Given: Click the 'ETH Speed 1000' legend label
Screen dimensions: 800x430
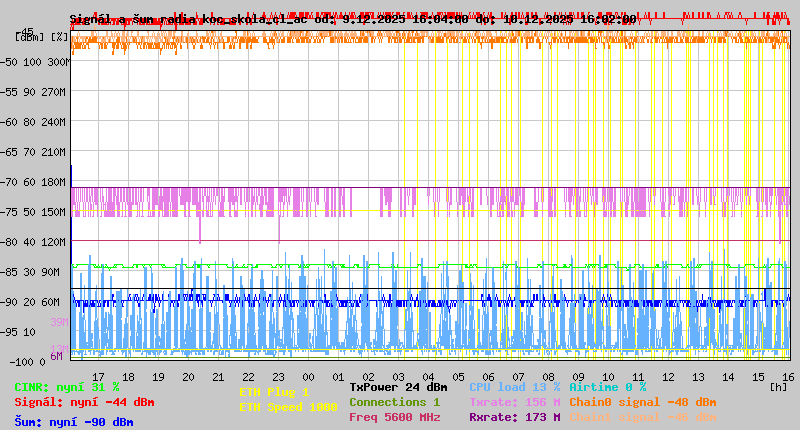Looking at the screenshot, I should pyautogui.click(x=288, y=407).
